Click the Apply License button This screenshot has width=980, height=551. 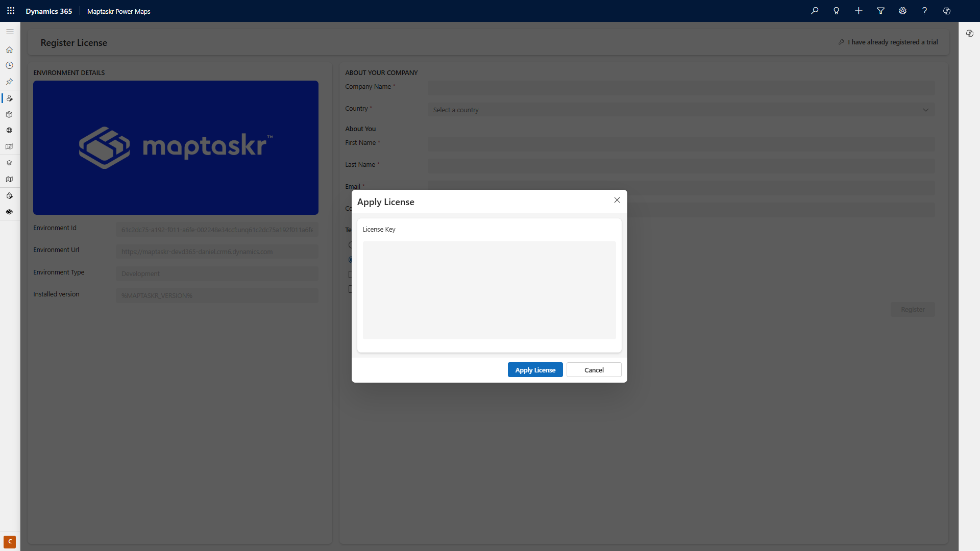[535, 370]
